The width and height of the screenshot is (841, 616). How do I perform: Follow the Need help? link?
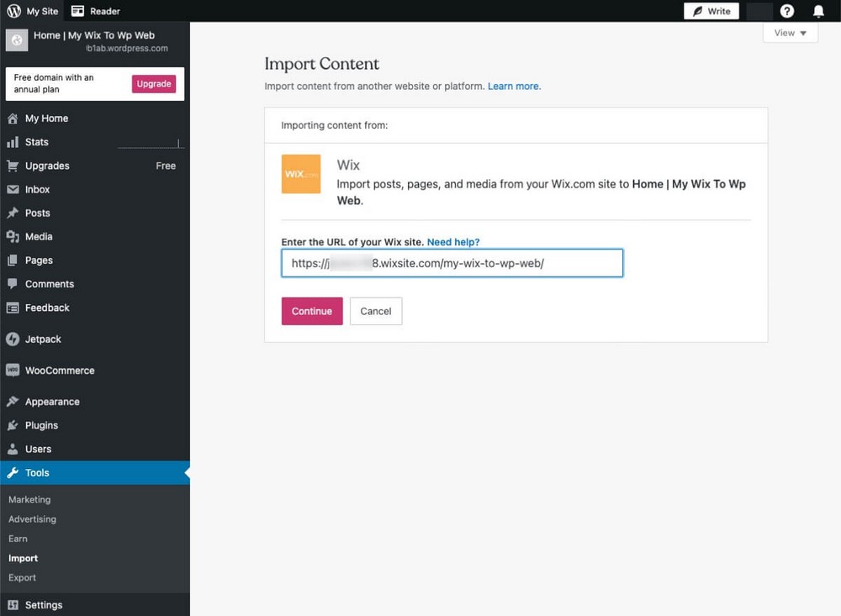click(x=453, y=242)
